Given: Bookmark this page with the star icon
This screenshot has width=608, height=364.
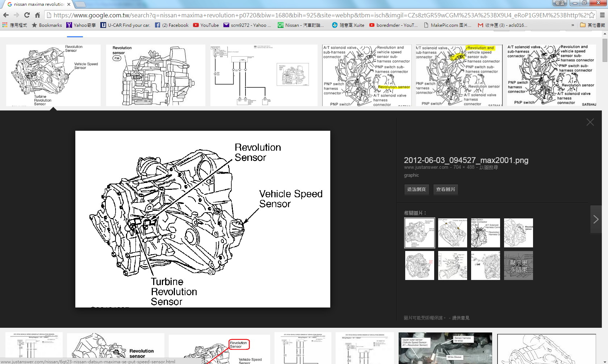Looking at the screenshot, I should click(591, 15).
